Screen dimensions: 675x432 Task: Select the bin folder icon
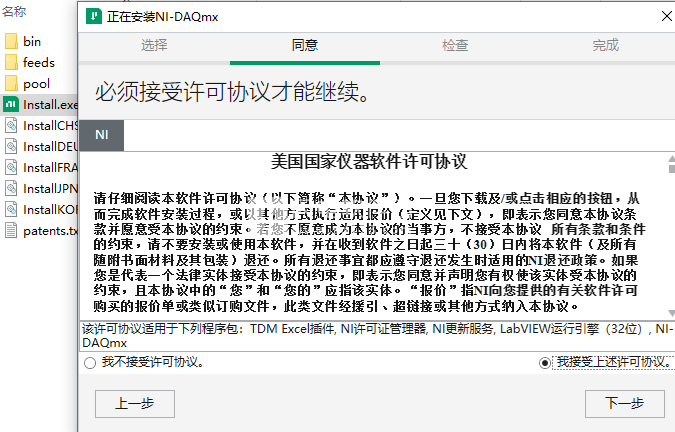coord(11,42)
